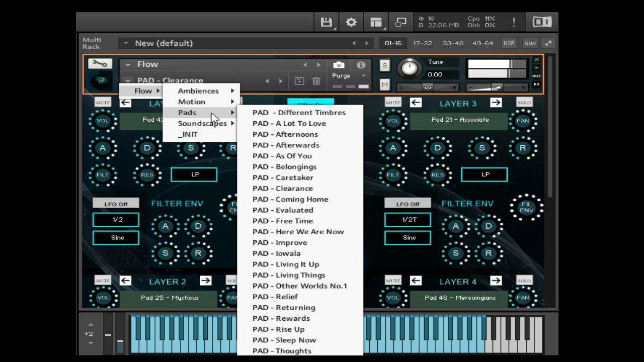Open the Multi Rack preset dropdown arrow

125,43
